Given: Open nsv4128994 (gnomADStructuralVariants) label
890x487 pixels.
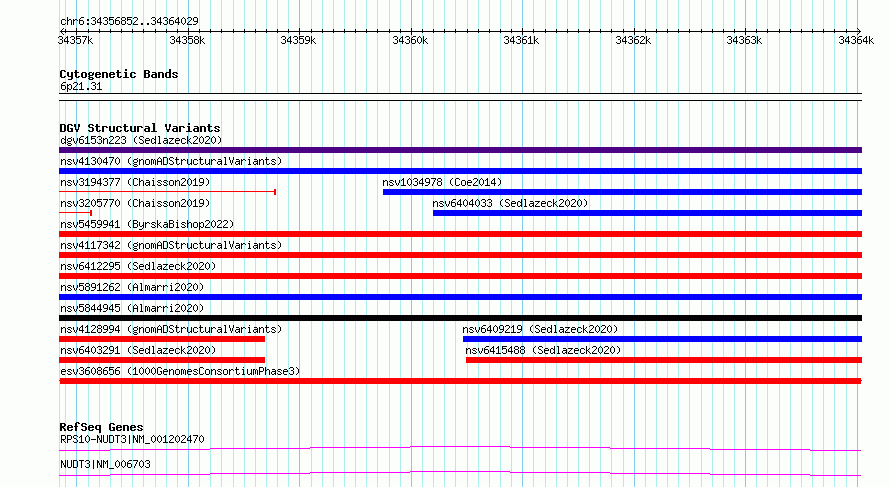Looking at the screenshot, I should coord(171,329).
